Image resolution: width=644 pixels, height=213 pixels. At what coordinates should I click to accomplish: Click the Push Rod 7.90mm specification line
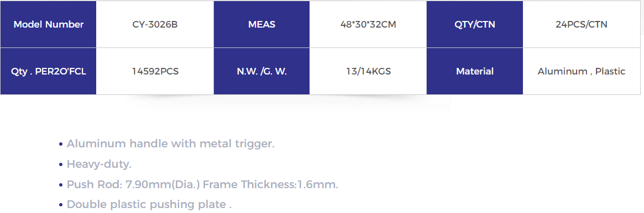[x=202, y=184]
